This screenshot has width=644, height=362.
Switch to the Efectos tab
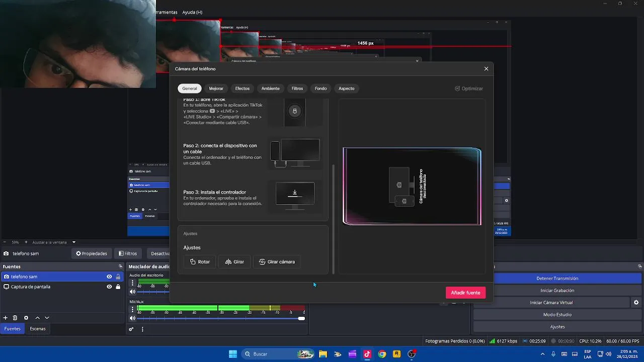(x=243, y=88)
